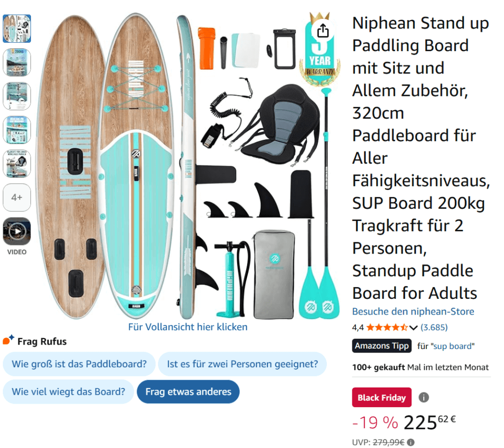Expand the star rating dropdown chevron

413,327
